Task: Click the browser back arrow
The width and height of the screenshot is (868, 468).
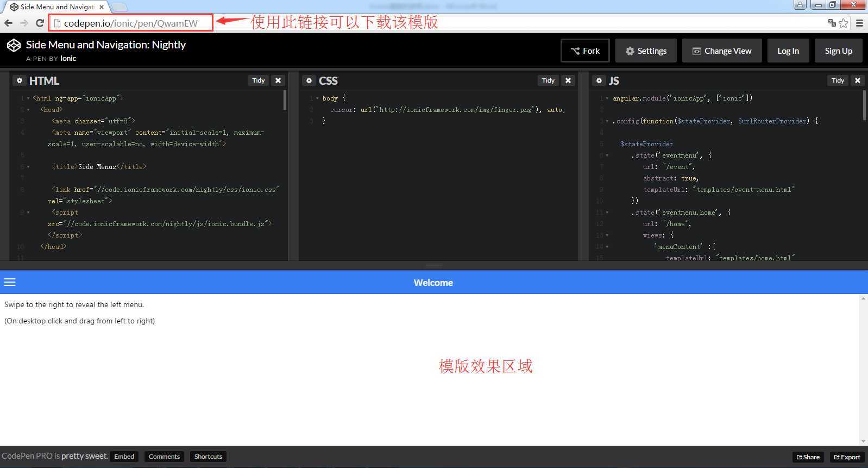Action: (8, 23)
